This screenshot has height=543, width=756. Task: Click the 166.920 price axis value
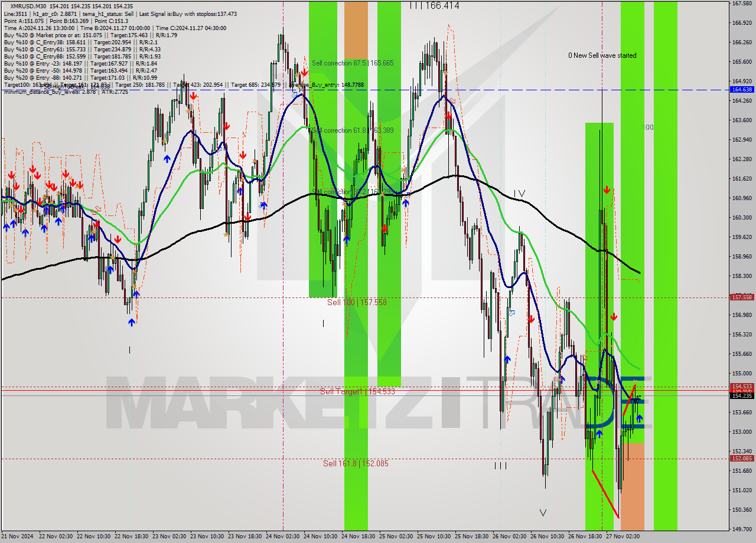(741, 23)
